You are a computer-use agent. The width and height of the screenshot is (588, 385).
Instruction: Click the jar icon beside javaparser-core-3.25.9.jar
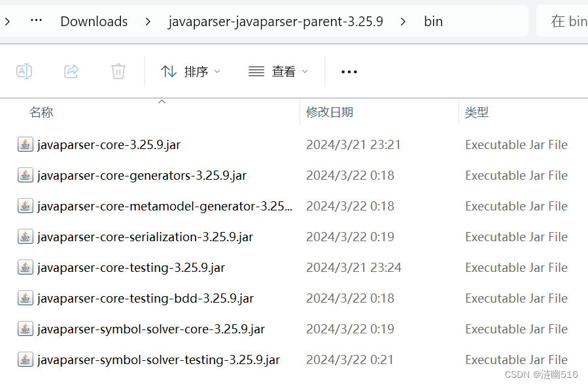25,144
